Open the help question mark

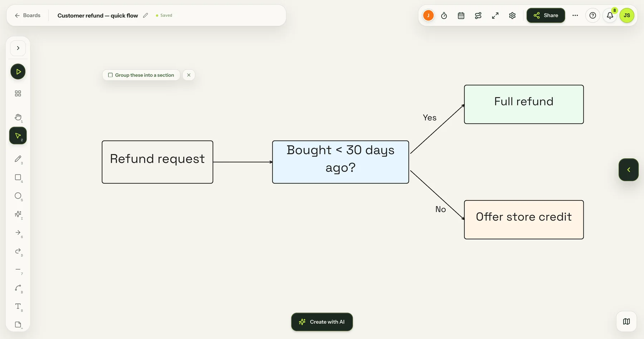(x=593, y=15)
